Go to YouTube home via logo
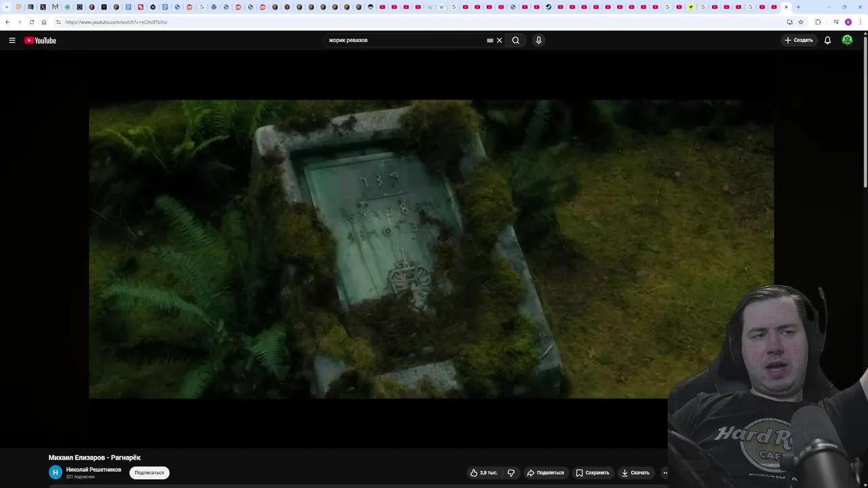The width and height of the screenshot is (868, 488). tap(40, 40)
